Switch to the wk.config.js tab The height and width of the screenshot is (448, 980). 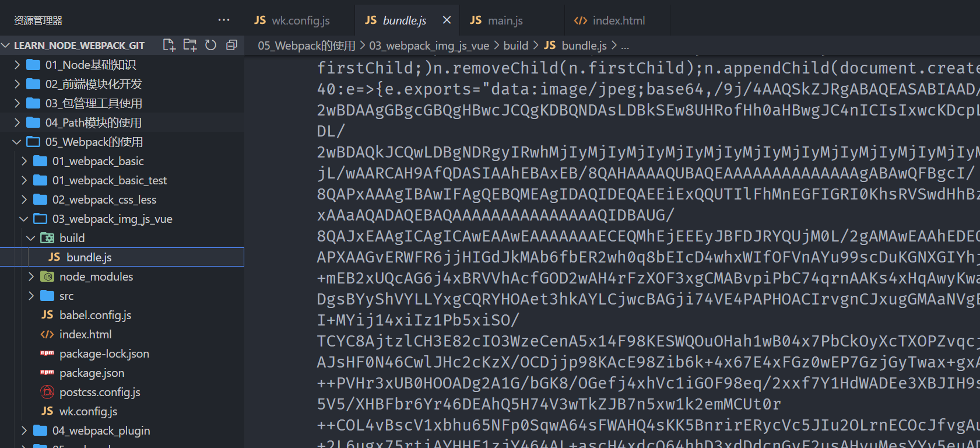coord(293,20)
